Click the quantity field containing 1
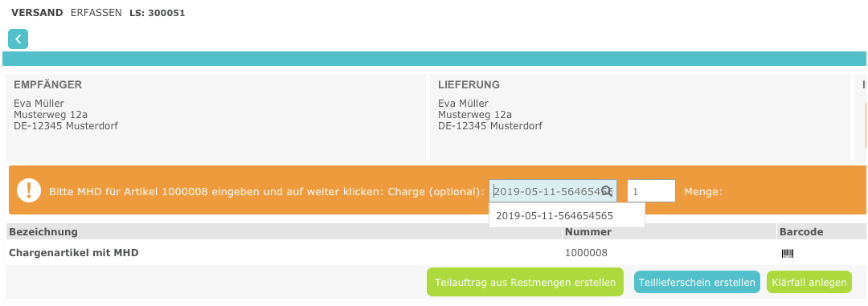 [x=651, y=191]
